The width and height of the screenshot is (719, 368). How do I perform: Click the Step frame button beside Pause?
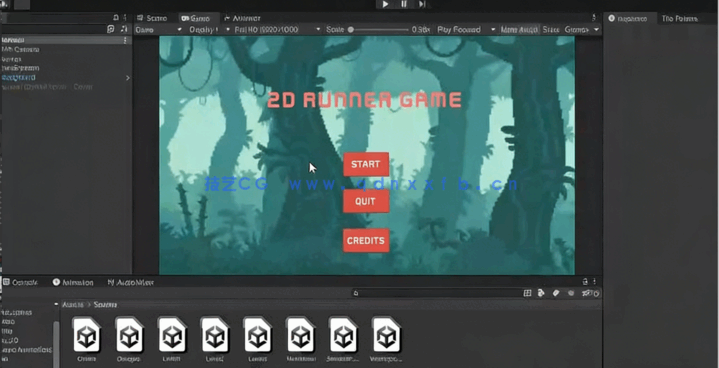click(x=422, y=4)
